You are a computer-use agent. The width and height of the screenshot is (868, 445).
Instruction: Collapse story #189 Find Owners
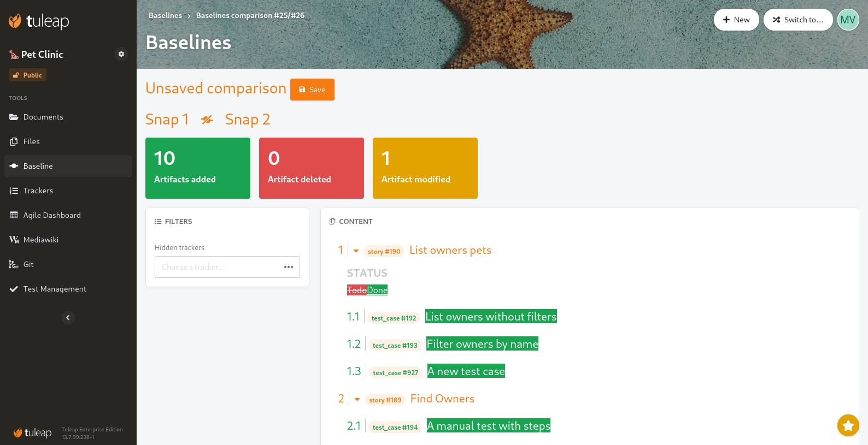tap(357, 400)
